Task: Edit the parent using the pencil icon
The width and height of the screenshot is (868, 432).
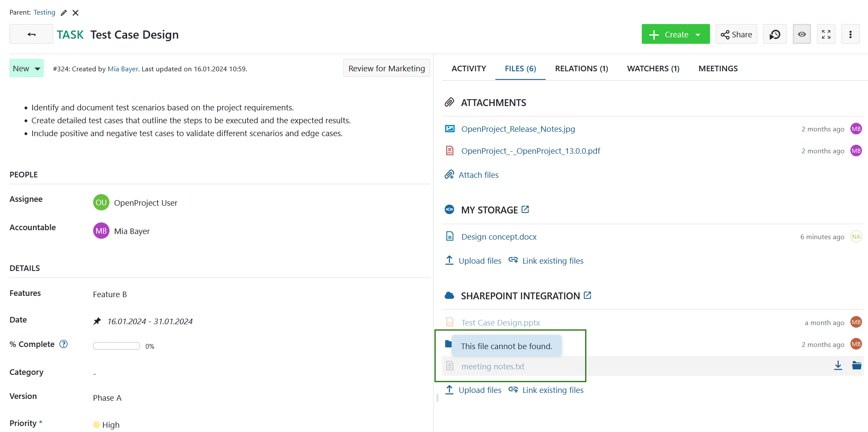Action: click(x=63, y=12)
